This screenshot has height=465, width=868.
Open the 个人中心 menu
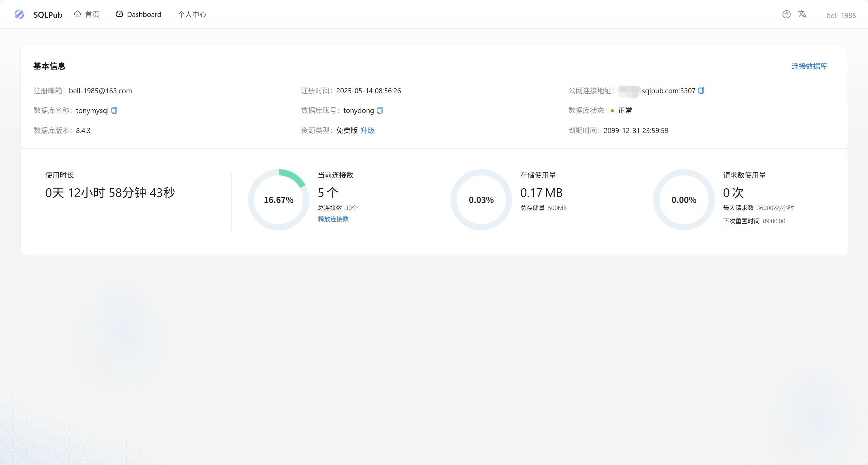click(x=192, y=14)
